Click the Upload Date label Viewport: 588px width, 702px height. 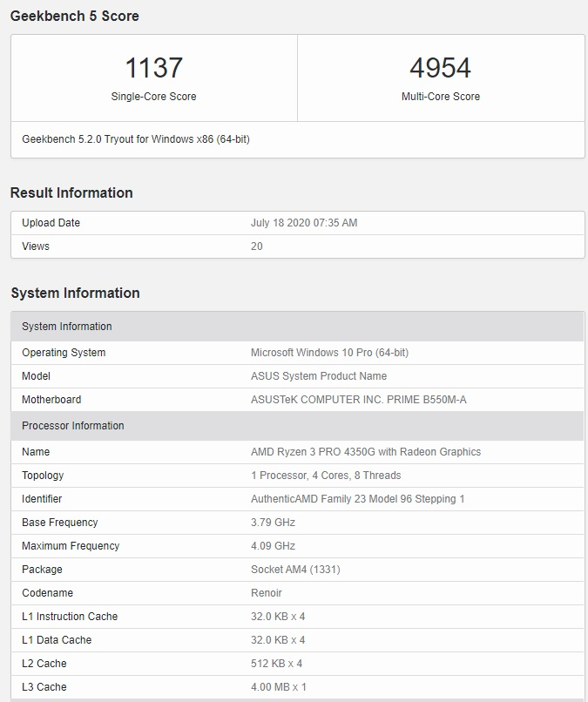coord(51,222)
